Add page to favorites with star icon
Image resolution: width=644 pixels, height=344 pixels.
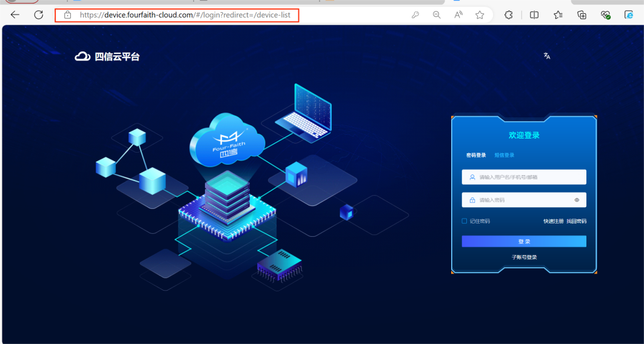480,15
